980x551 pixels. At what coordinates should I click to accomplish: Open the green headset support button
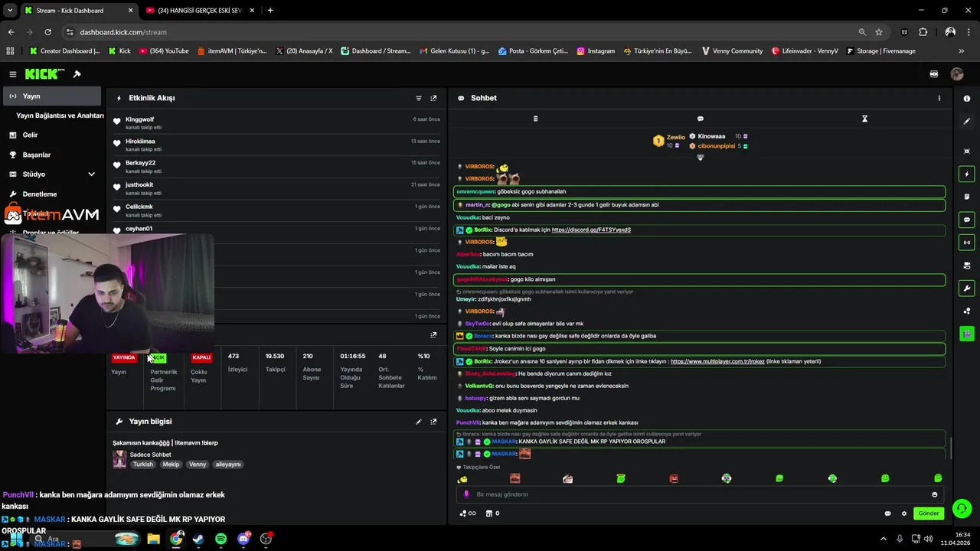click(x=962, y=508)
